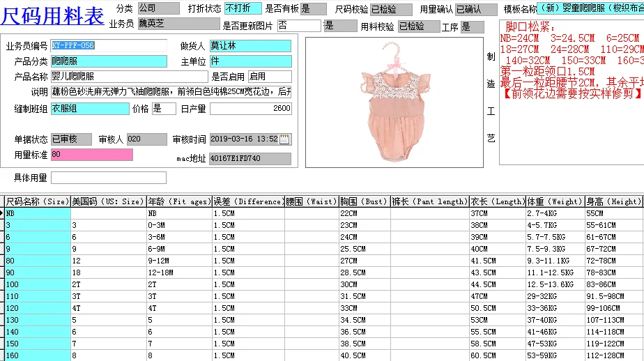This screenshot has height=361, width=644.
Task: Click the 做货人 field 莫让林
Action: tap(250, 45)
